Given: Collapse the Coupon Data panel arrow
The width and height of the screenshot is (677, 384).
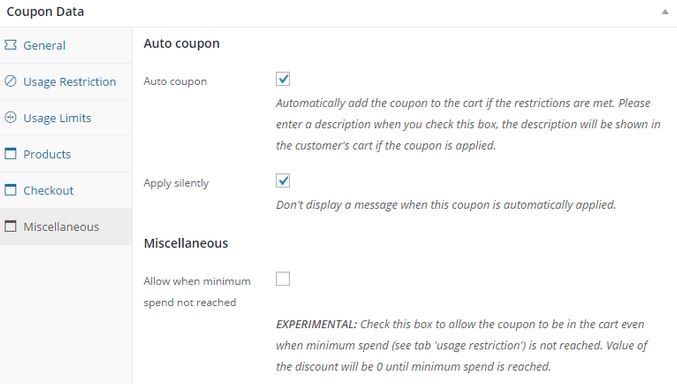Looking at the screenshot, I should tap(665, 12).
